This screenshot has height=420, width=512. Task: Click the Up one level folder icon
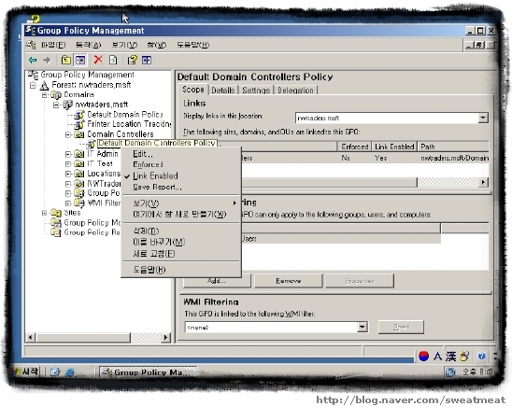[66, 60]
